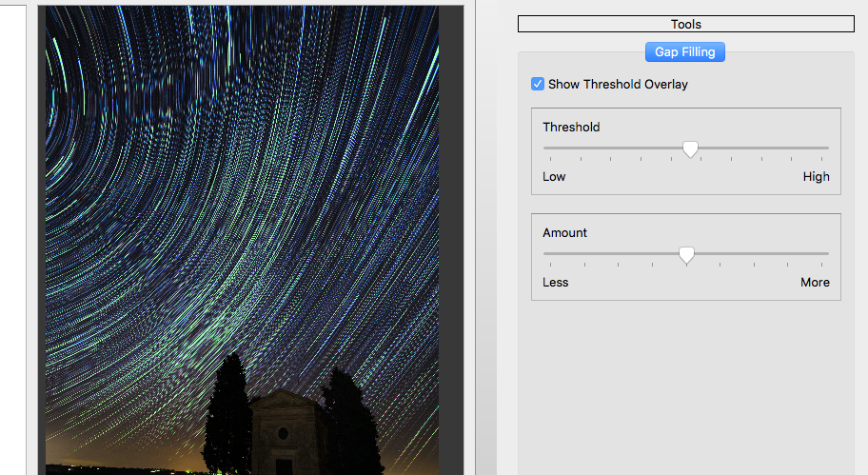Click the 'High' end label of Threshold
868x475 pixels.
[x=816, y=177]
